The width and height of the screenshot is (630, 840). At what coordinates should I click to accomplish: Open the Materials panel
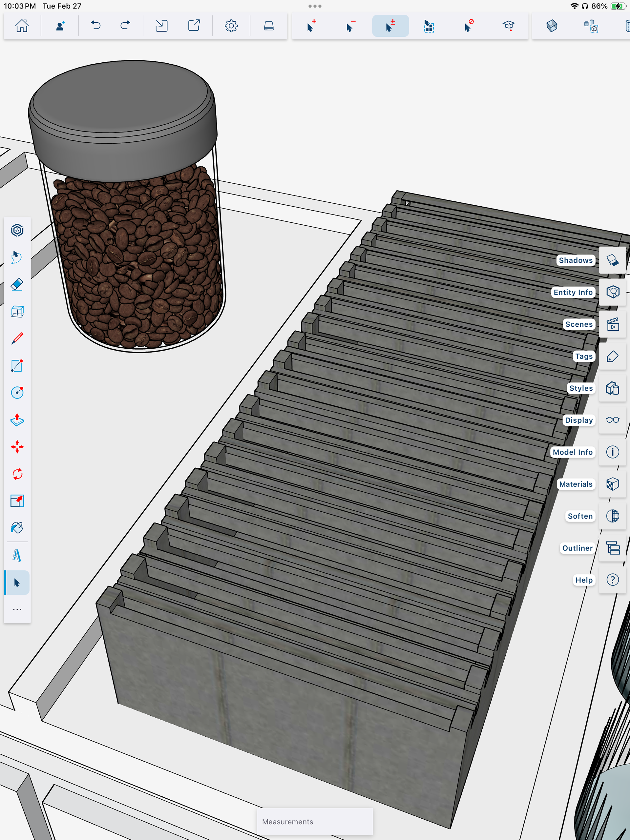(613, 484)
